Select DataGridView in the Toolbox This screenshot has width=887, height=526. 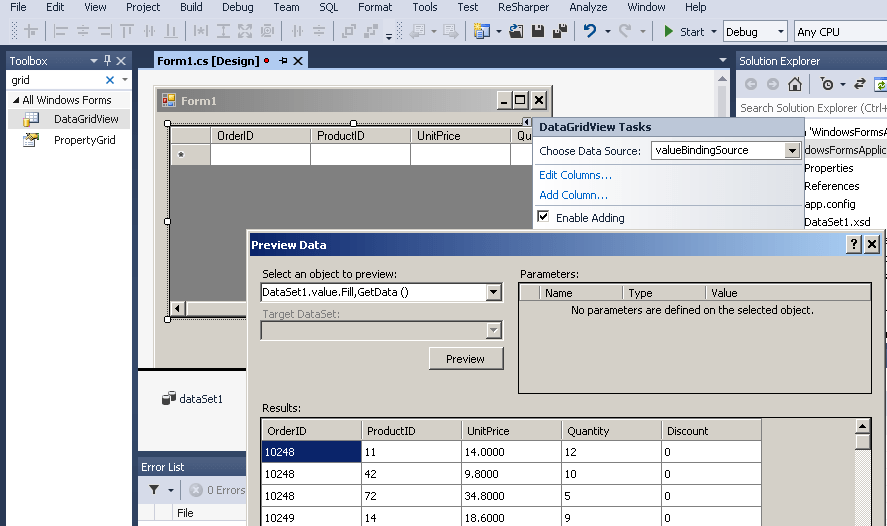tap(69, 119)
